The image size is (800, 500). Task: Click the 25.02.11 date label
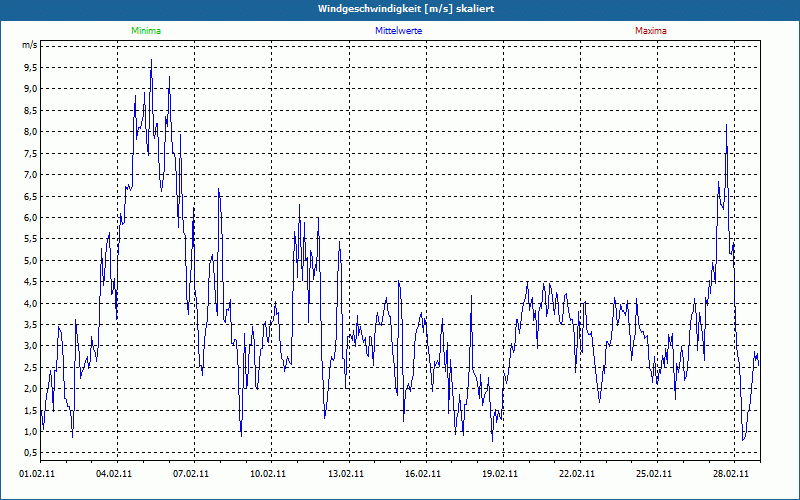(x=654, y=473)
